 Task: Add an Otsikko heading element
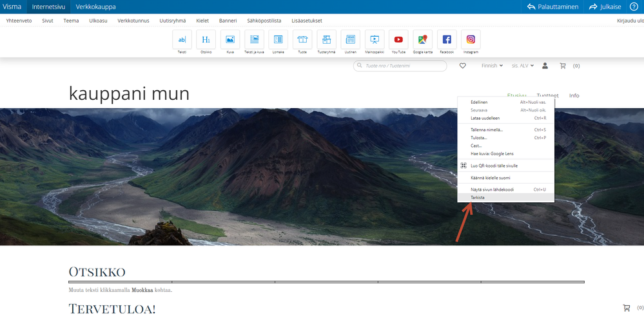[x=206, y=40]
